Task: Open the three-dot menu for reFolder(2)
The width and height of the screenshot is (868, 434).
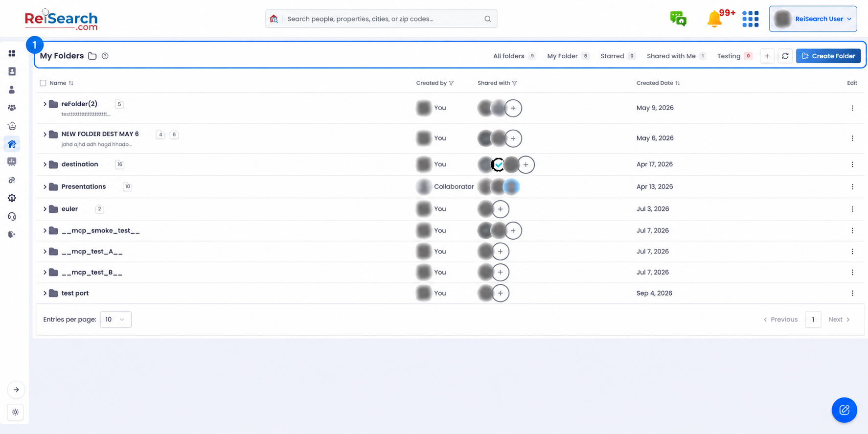Action: pos(852,108)
